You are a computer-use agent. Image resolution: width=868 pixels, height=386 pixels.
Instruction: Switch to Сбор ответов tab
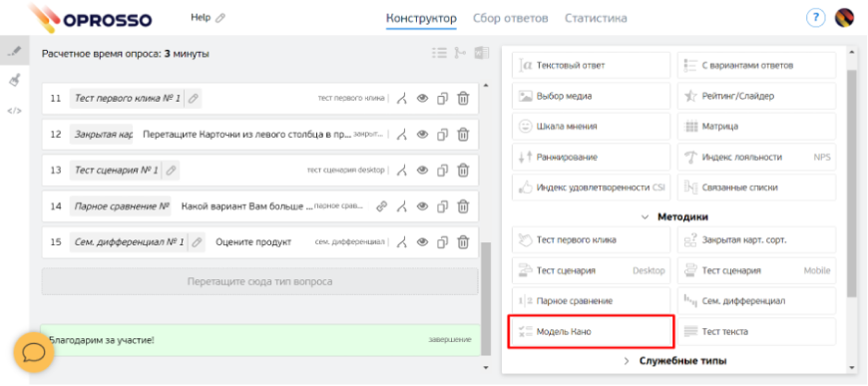click(511, 18)
